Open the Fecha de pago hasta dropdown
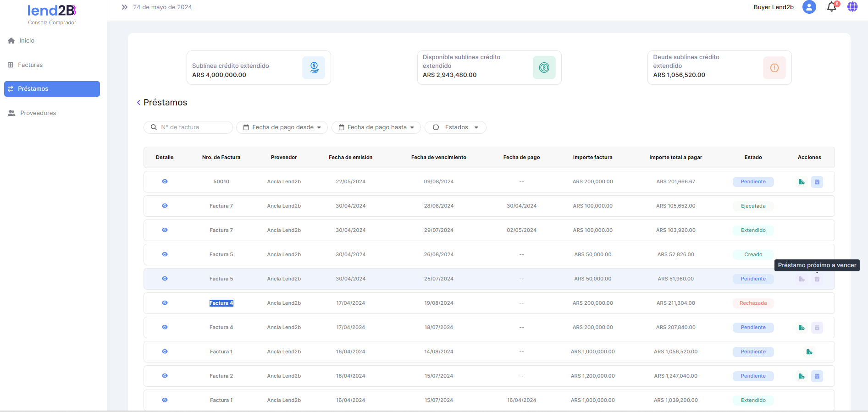868x412 pixels. point(376,127)
